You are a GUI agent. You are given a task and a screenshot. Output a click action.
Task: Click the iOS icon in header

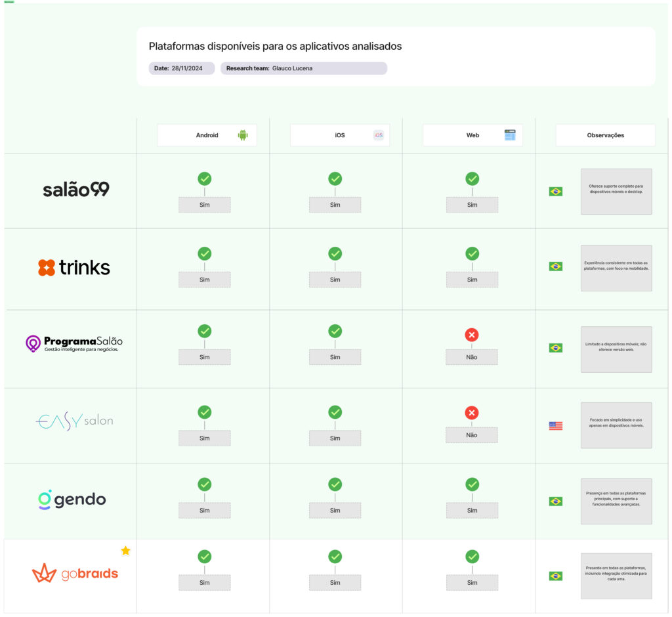(x=379, y=135)
